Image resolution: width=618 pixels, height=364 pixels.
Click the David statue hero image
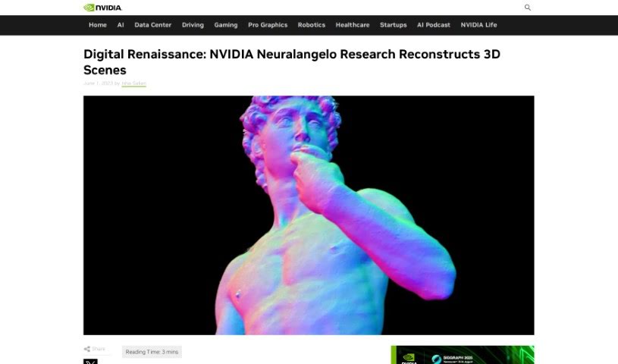coord(309,215)
